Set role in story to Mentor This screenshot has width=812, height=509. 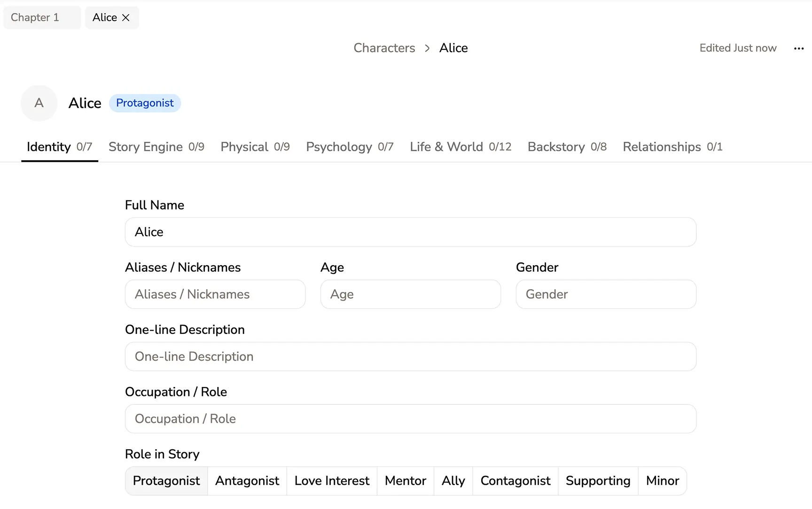point(405,481)
